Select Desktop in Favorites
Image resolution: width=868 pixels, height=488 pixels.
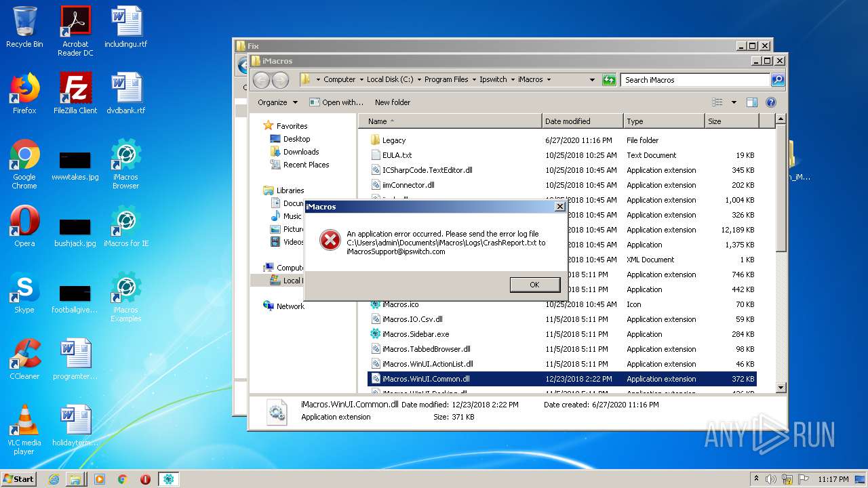coord(296,139)
